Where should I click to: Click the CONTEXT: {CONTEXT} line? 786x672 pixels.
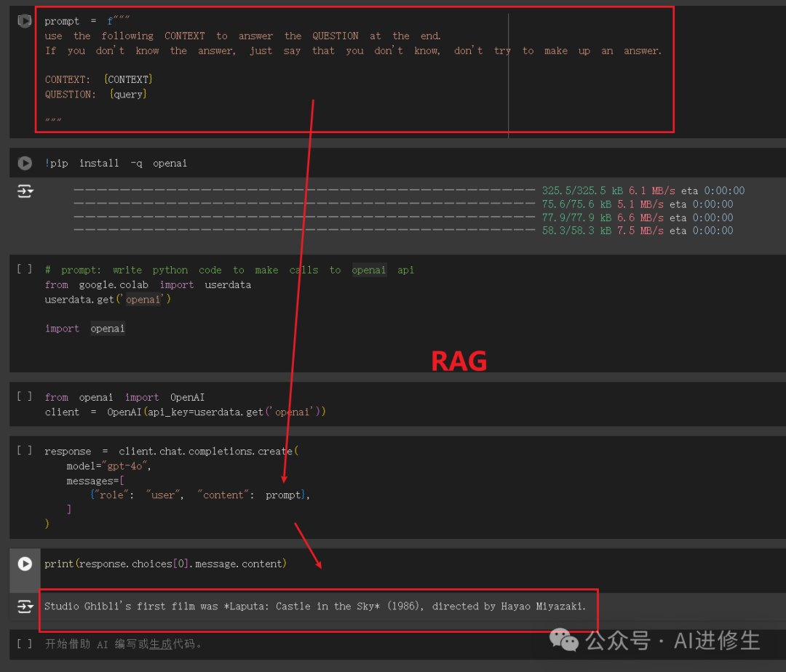99,79
